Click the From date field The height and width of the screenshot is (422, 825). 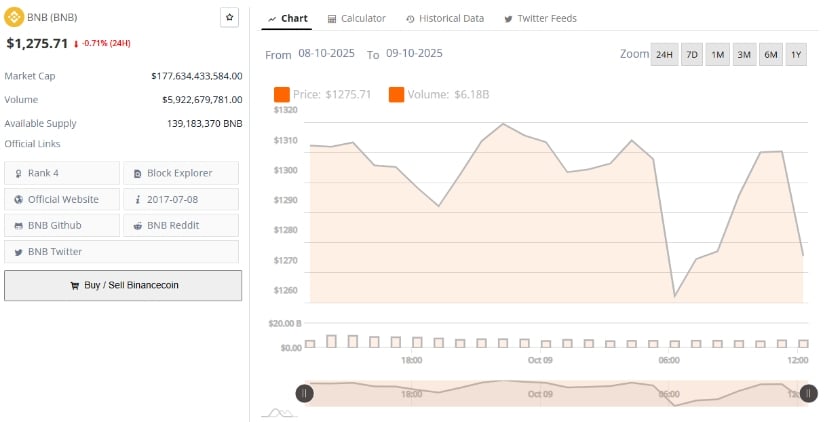326,54
